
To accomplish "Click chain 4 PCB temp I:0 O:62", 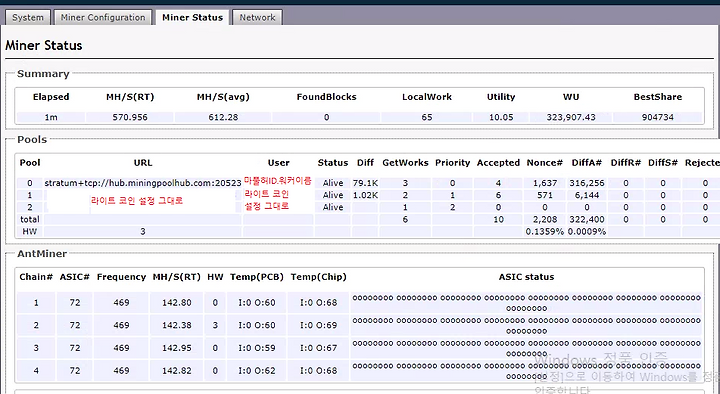I will tap(257, 370).
